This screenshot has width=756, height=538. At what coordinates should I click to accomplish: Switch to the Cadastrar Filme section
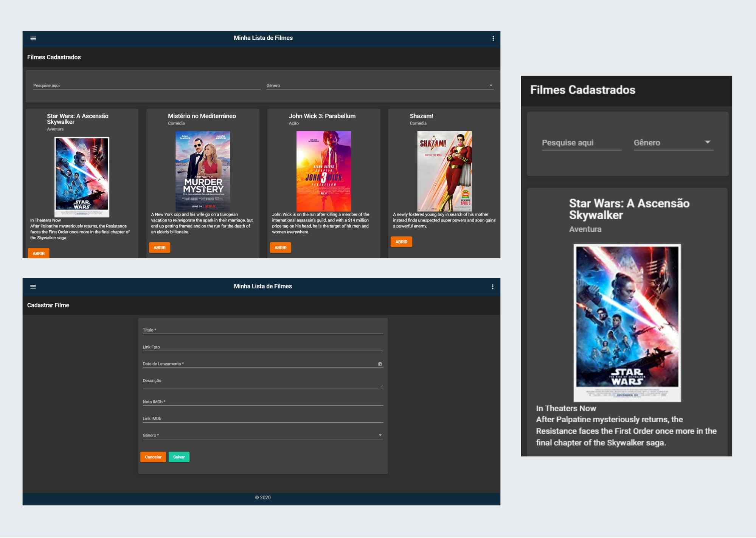[48, 305]
